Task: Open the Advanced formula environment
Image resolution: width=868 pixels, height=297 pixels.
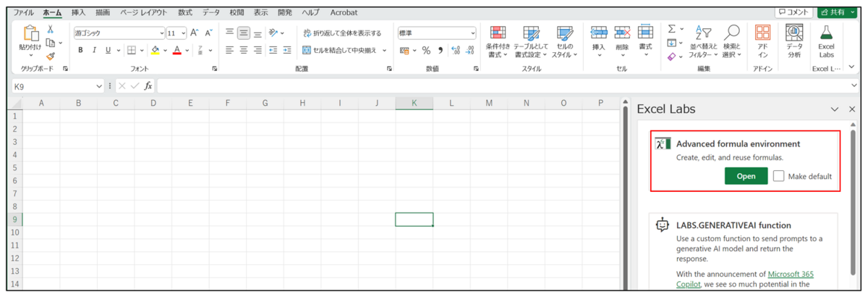Action: [746, 176]
